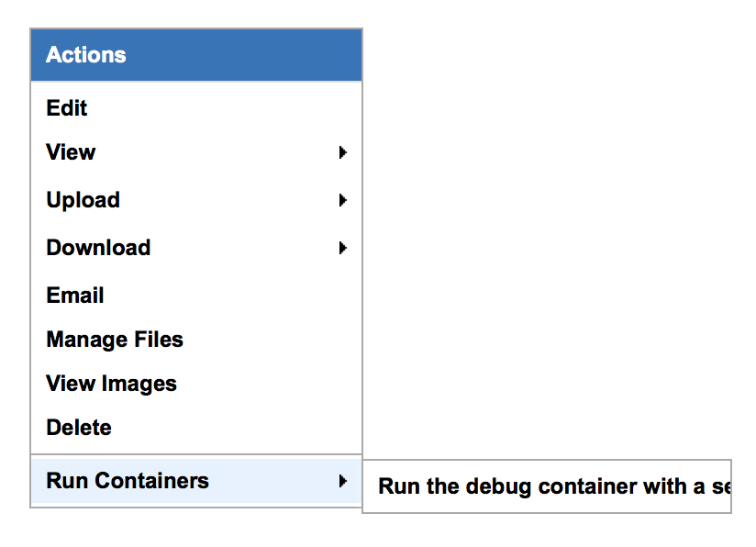Click the Run Containers arrow indicator
The image size is (756, 547).
342,481
